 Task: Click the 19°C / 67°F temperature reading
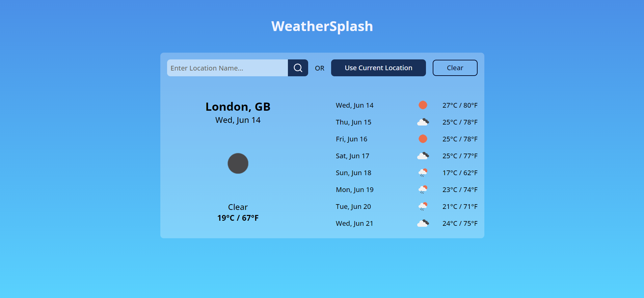point(238,218)
